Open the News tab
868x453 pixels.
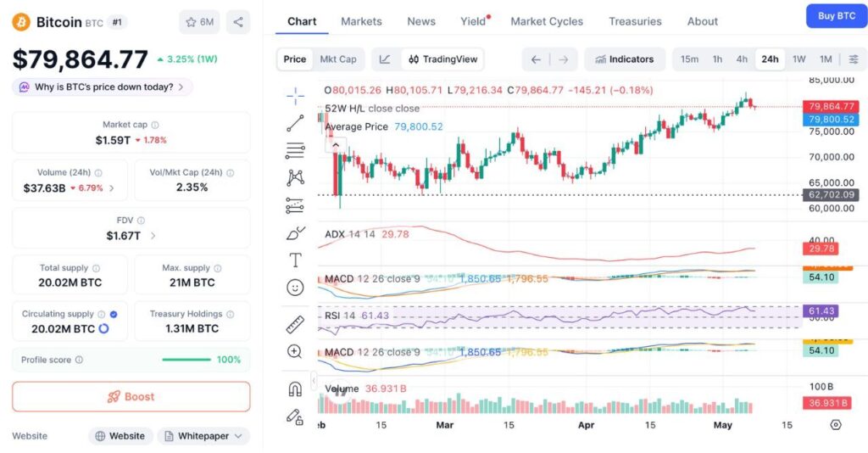421,21
